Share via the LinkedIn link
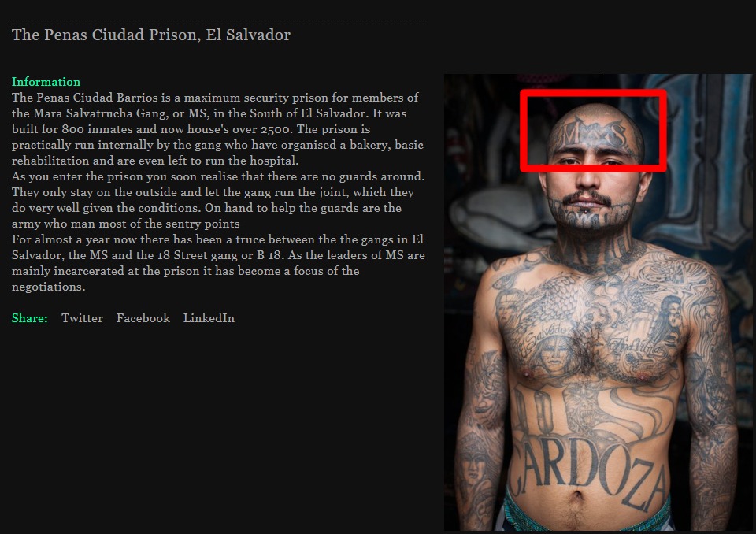This screenshot has width=756, height=534. (209, 318)
